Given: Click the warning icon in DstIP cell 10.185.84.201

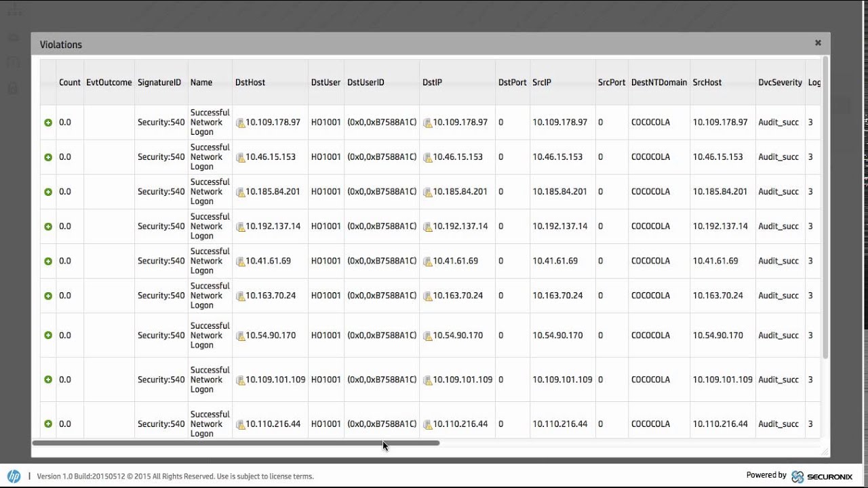Looking at the screenshot, I should [x=427, y=192].
